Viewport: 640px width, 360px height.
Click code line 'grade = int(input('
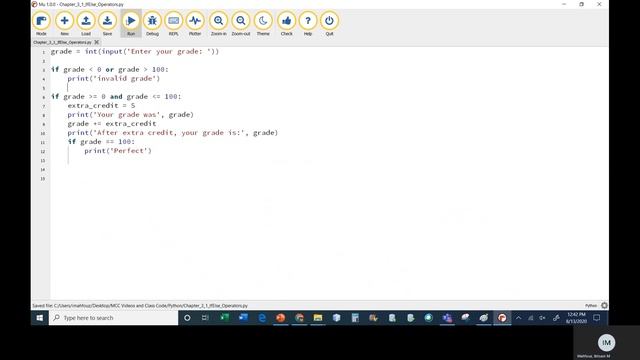click(135, 51)
